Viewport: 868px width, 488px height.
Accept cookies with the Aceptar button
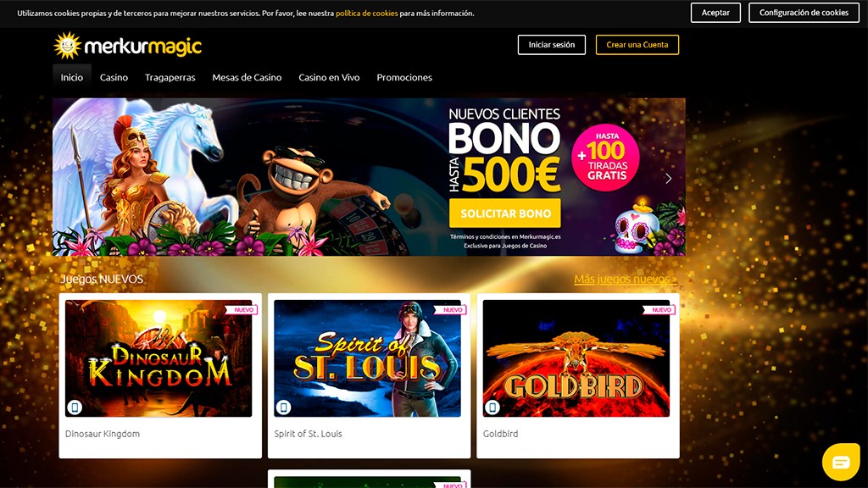point(715,13)
